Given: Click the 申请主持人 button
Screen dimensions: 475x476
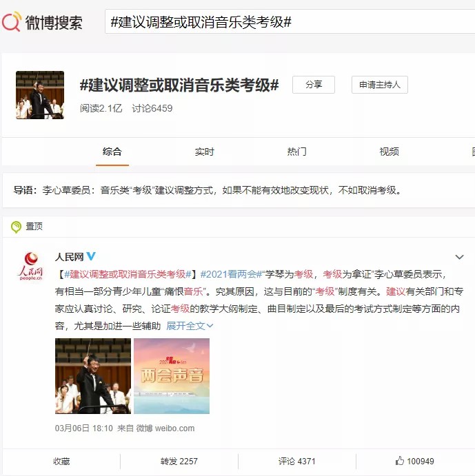Looking at the screenshot, I should tap(380, 85).
